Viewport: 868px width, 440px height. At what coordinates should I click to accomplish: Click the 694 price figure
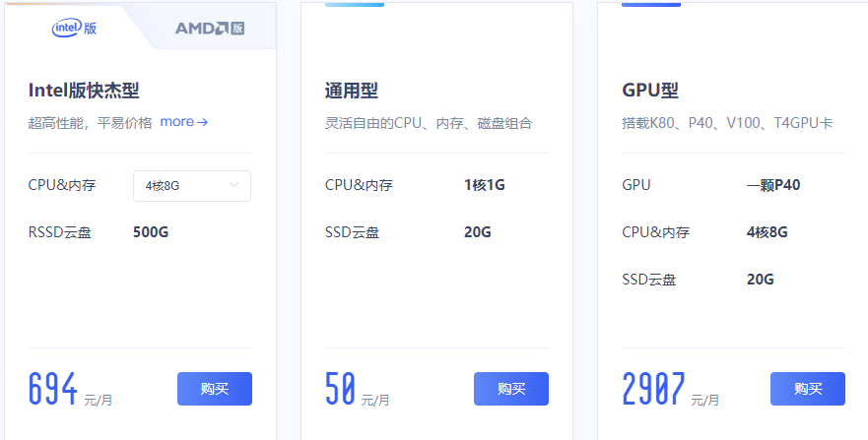click(x=53, y=389)
